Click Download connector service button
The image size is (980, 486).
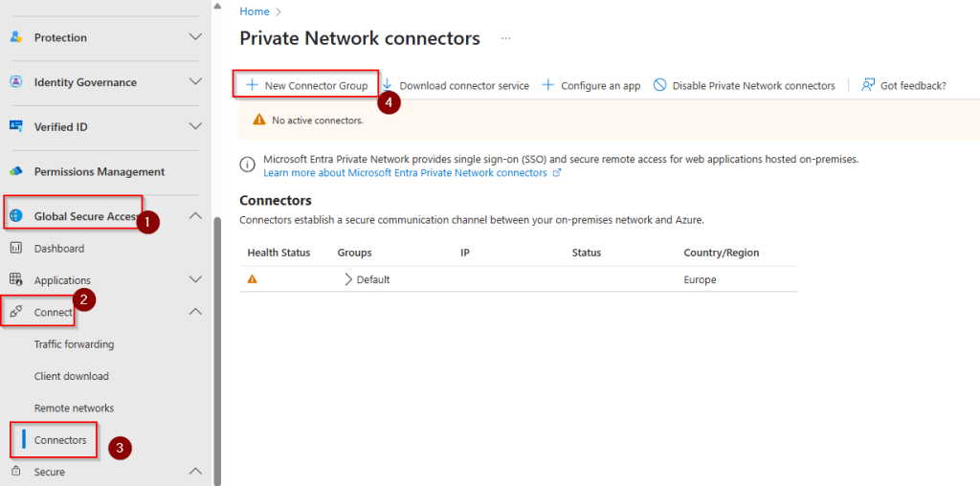coord(456,85)
